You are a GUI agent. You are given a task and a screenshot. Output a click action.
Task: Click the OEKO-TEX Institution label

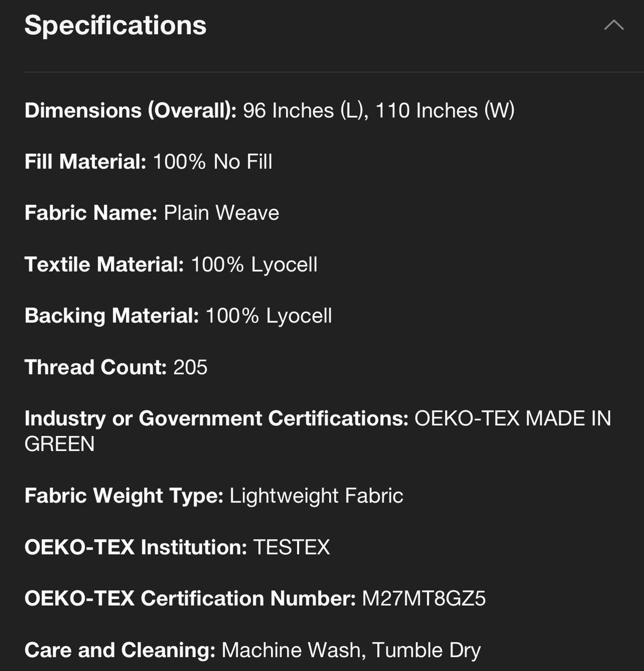[x=136, y=547]
